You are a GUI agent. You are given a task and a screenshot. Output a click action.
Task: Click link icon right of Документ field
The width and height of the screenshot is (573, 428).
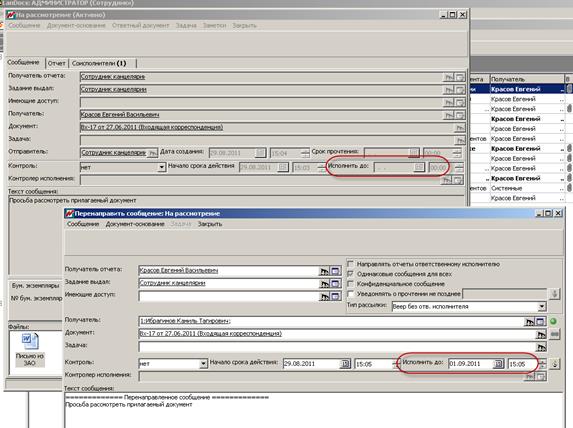pos(554,334)
